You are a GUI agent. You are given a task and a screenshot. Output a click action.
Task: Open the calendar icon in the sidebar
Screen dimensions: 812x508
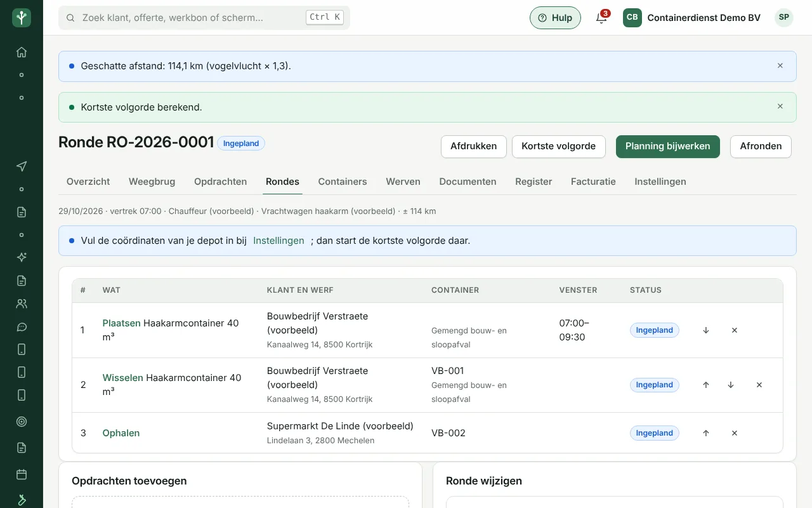(x=22, y=474)
